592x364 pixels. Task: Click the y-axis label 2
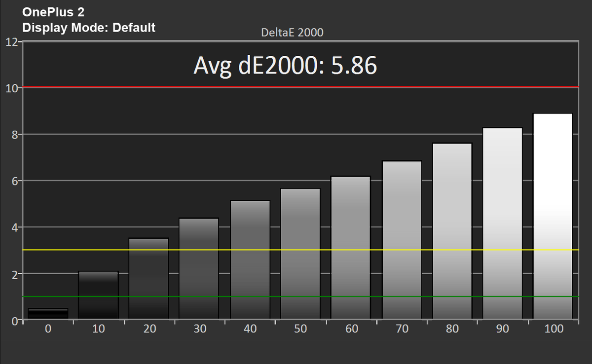coord(14,274)
